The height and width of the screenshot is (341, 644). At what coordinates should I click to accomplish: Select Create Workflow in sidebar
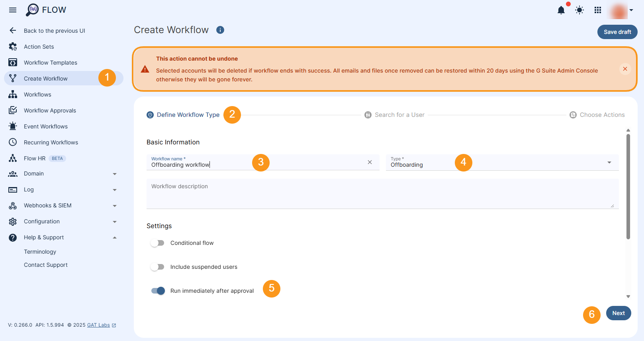[64, 78]
